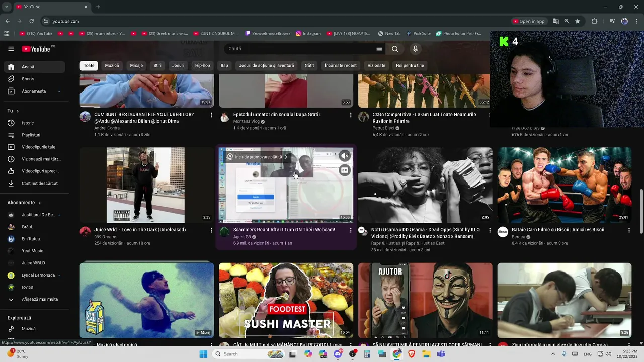
Task: Bookmark this page with star icon
Action: tap(578, 21)
